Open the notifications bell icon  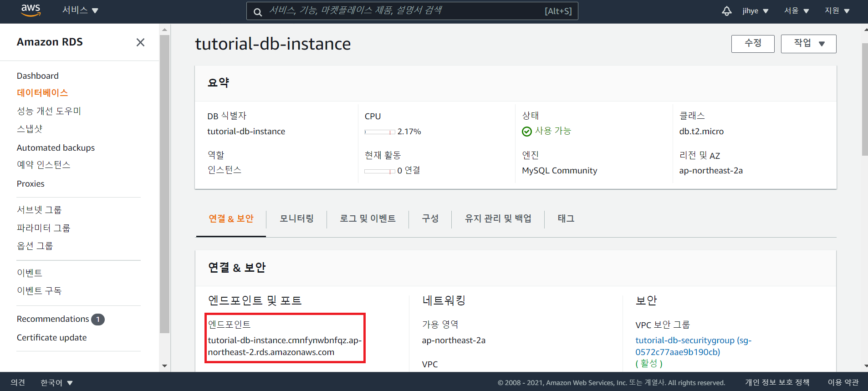726,11
